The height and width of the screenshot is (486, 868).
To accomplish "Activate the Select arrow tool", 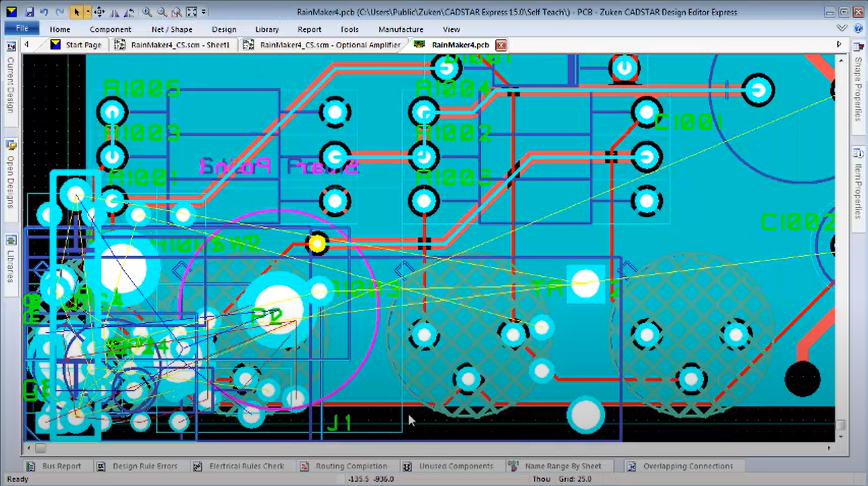I will (x=76, y=12).
